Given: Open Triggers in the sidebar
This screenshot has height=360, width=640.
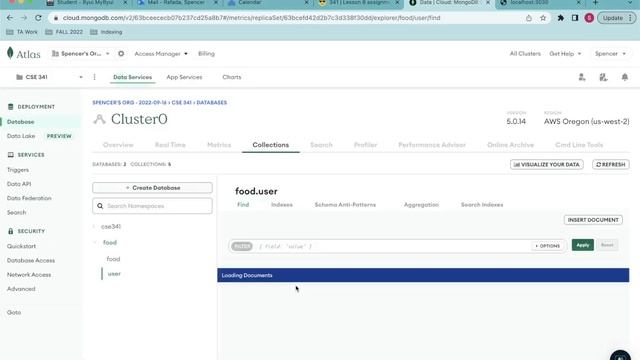Looking at the screenshot, I should tap(18, 170).
